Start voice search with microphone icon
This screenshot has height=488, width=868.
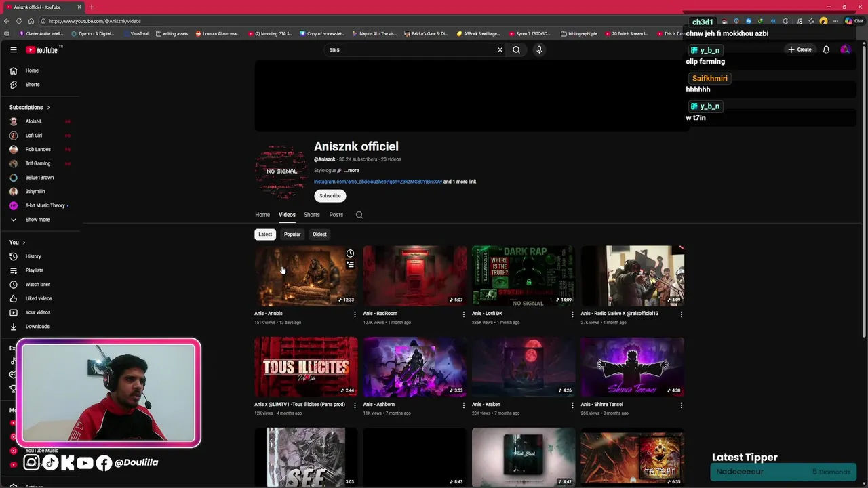coord(539,49)
